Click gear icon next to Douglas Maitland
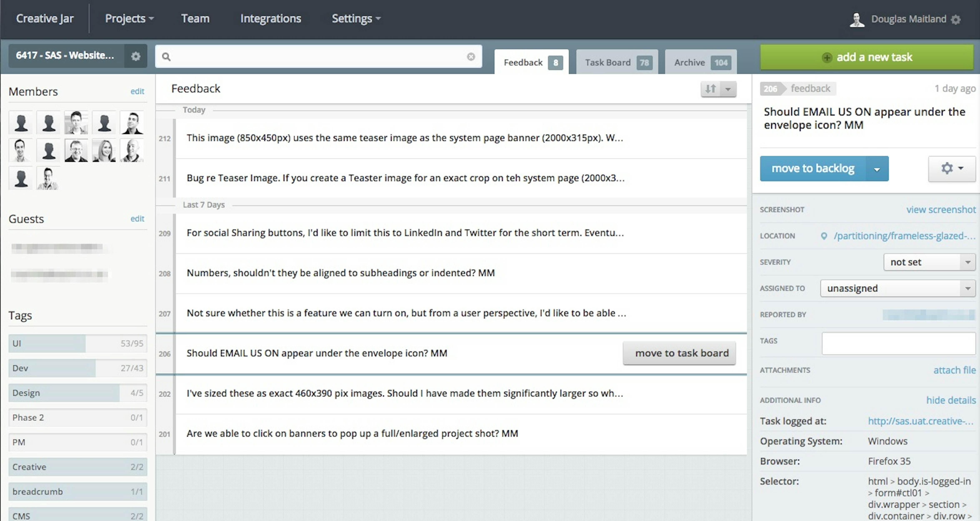Screen dimensions: 980x521 (x=956, y=19)
